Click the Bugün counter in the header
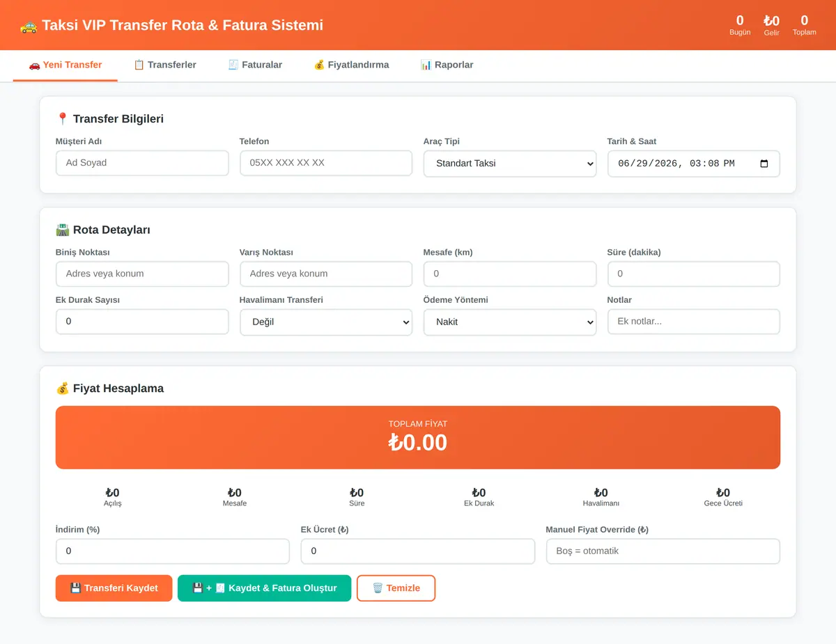 tap(740, 25)
